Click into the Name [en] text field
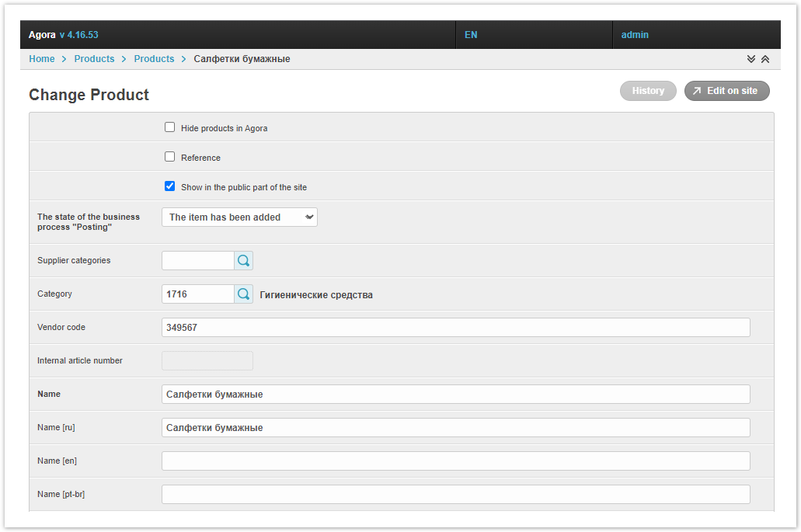This screenshot has width=801, height=532. pos(455,461)
